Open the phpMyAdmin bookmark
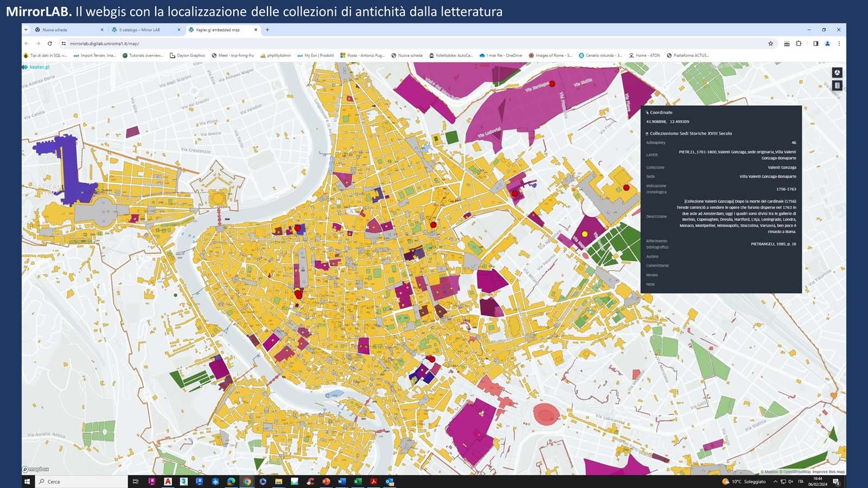 [x=276, y=55]
